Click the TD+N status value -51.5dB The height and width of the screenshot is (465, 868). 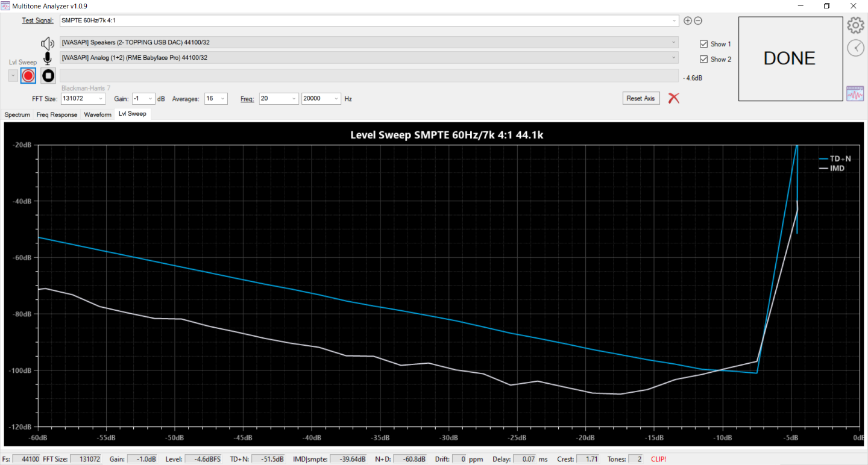(268, 459)
